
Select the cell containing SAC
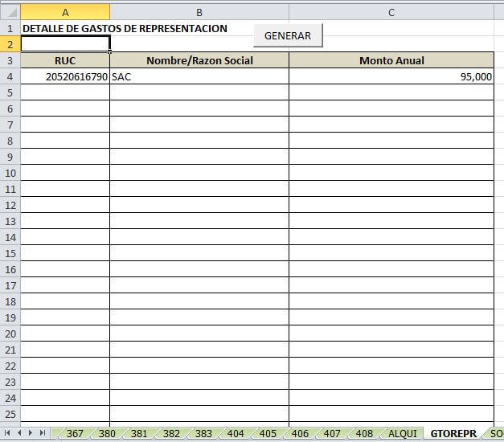coord(199,76)
